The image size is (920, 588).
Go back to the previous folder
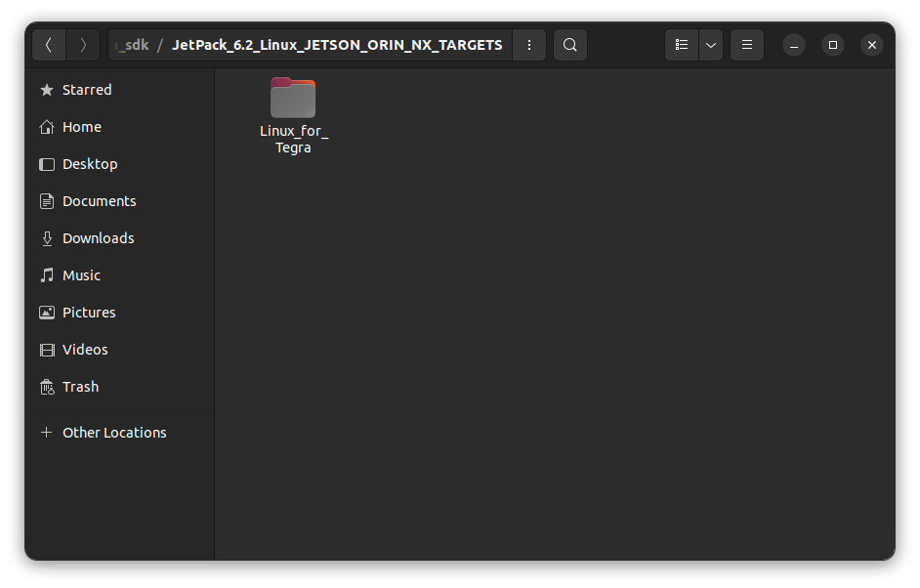tap(49, 45)
